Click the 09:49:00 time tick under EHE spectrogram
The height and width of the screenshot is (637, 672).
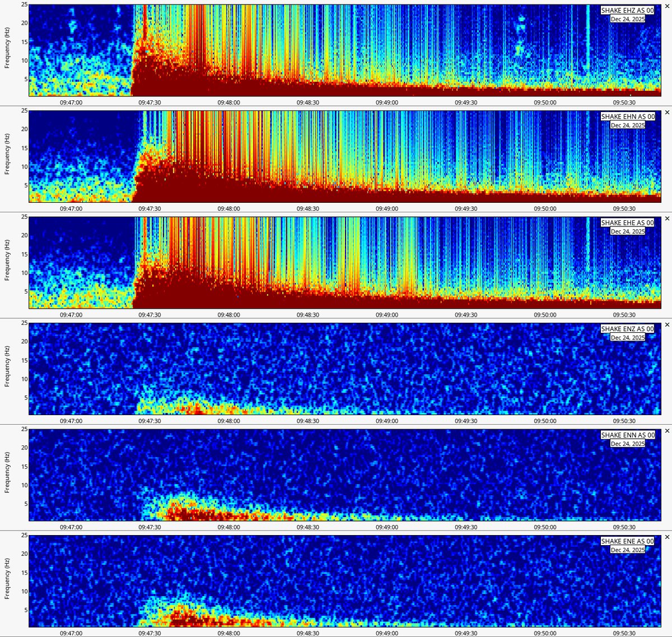pyautogui.click(x=387, y=315)
